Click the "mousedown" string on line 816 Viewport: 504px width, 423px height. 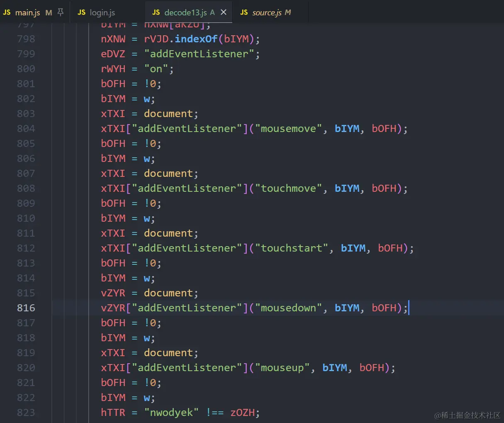click(x=288, y=308)
